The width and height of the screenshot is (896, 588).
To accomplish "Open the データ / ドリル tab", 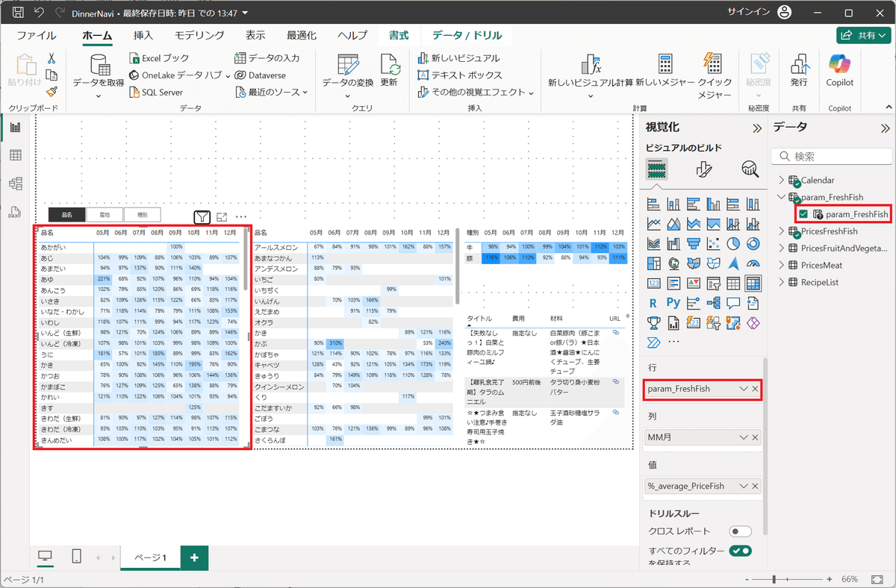I will coord(467,35).
